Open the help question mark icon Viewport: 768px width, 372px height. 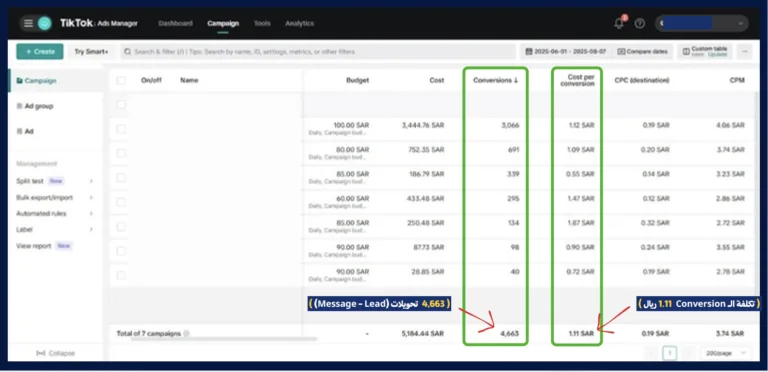point(640,23)
